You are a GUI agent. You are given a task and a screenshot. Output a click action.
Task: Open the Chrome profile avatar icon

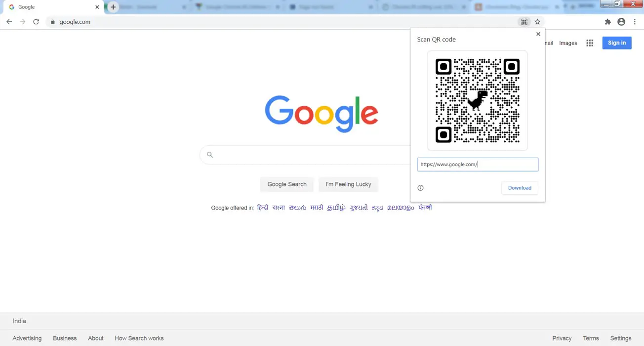tap(621, 22)
